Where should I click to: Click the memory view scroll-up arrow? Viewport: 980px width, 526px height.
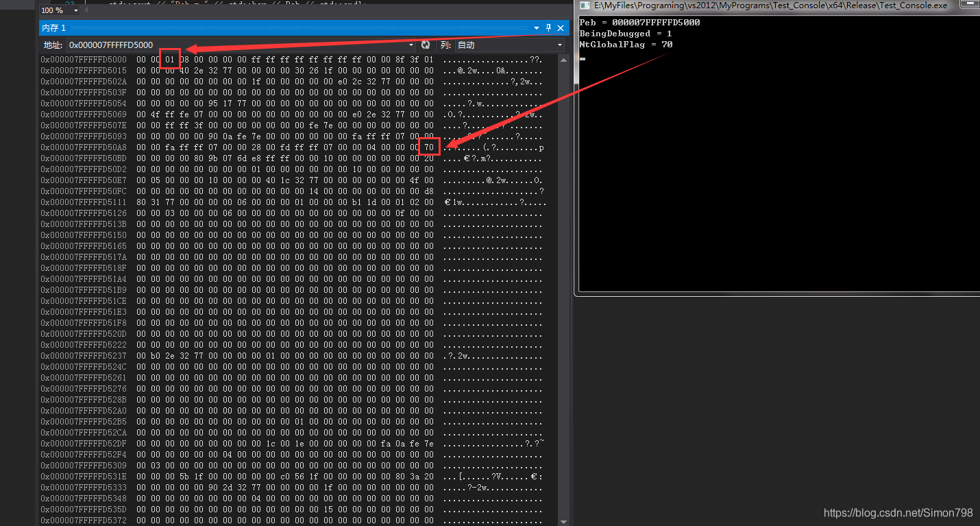tap(564, 60)
